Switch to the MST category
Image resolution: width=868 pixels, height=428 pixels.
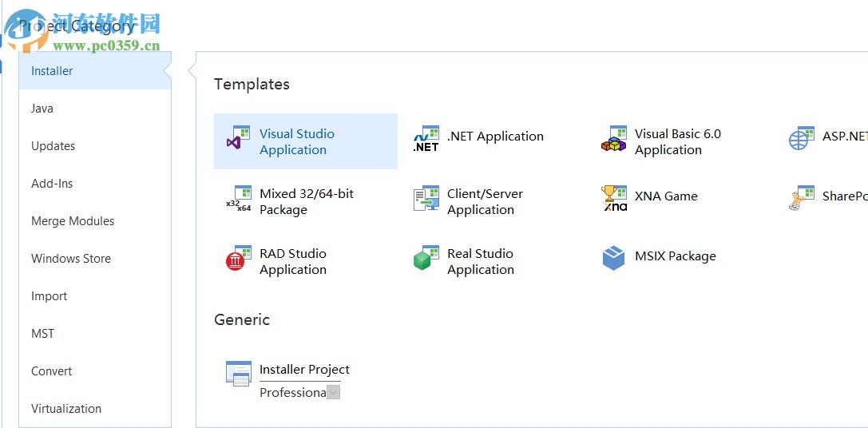point(95,334)
